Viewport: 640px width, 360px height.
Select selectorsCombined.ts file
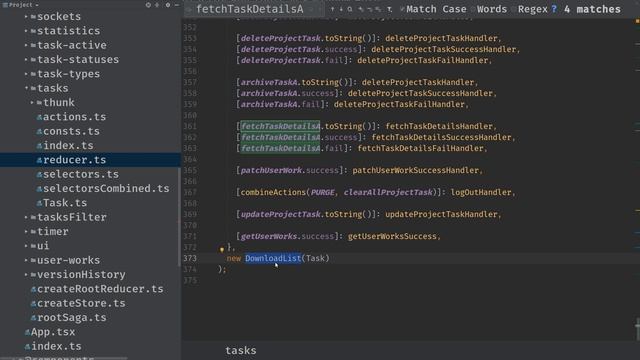(x=106, y=189)
